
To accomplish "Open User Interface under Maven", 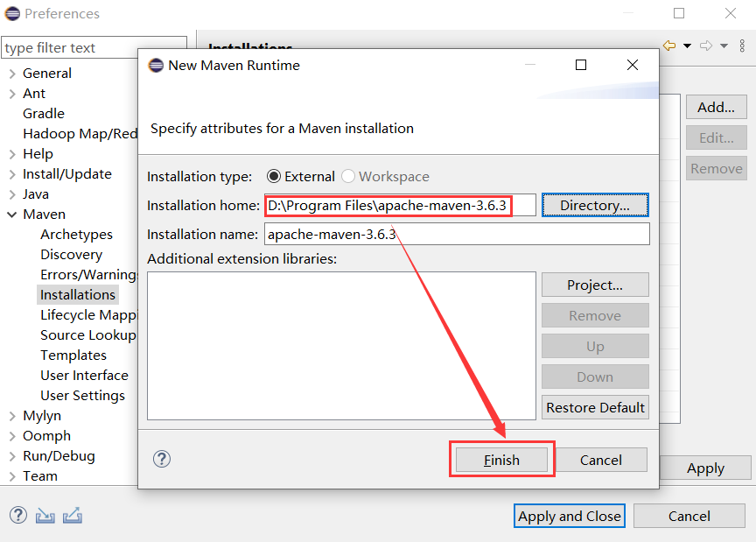I will 84,376.
